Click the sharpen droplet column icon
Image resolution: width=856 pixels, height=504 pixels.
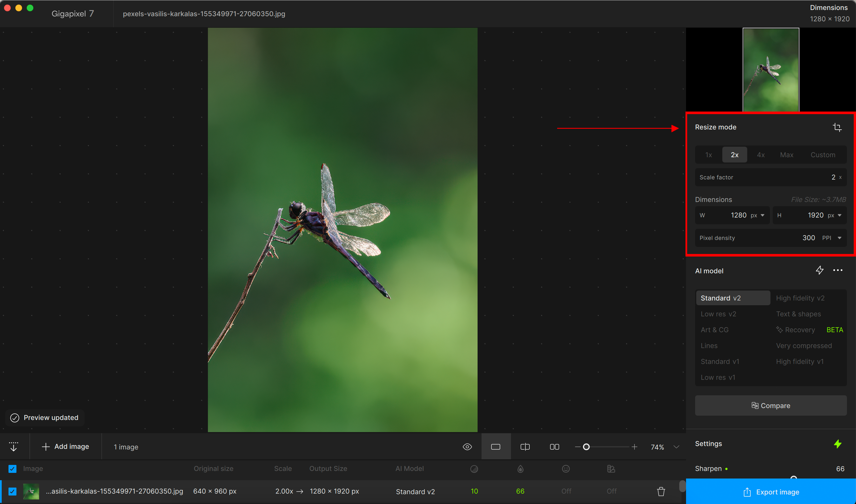point(520,469)
